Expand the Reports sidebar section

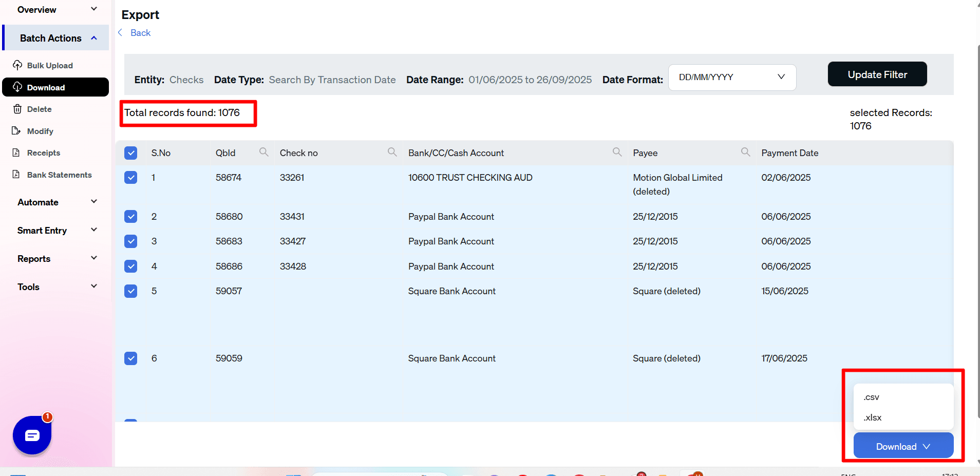[x=56, y=259]
